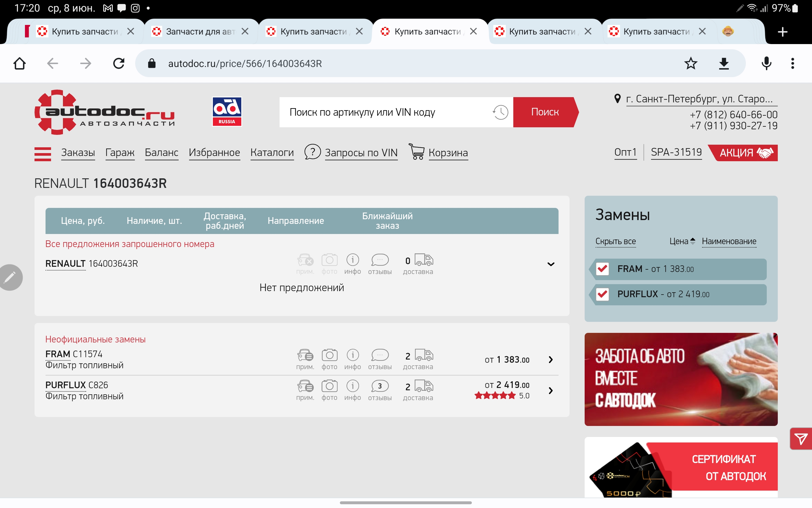Viewport: 812px width, 508px height.
Task: Open the Избранное menu item
Action: click(214, 153)
